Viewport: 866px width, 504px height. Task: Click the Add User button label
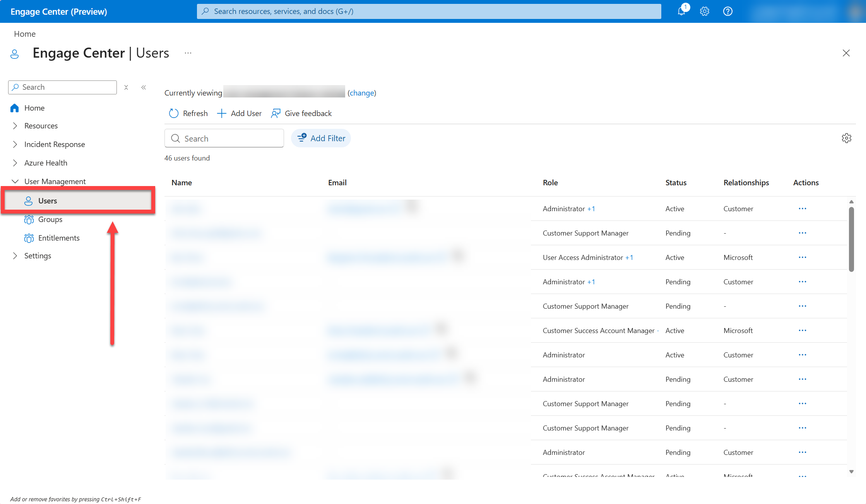[246, 113]
